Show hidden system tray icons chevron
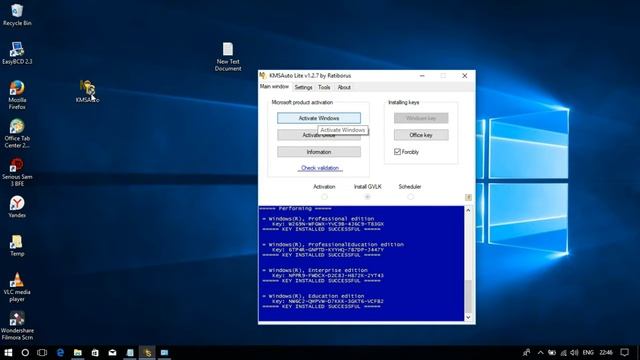 [540, 352]
